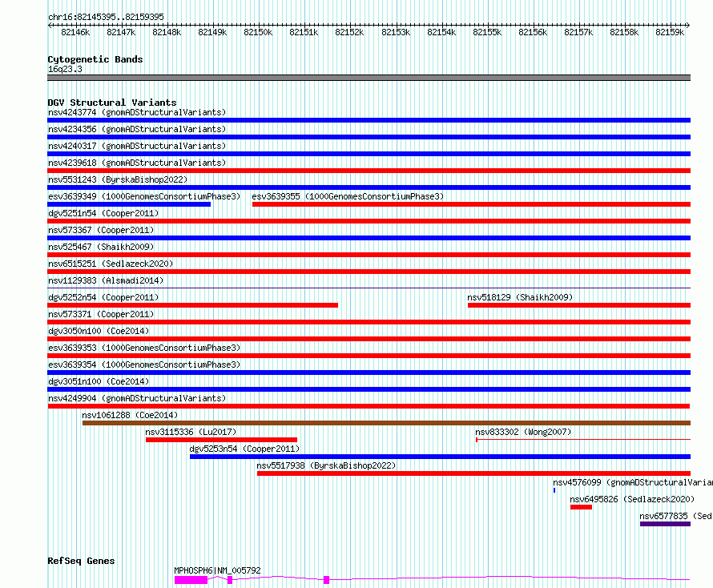Click the nsv1061288 Coe2014 label
Viewport: 713px width, 588px height.
pyautogui.click(x=130, y=415)
